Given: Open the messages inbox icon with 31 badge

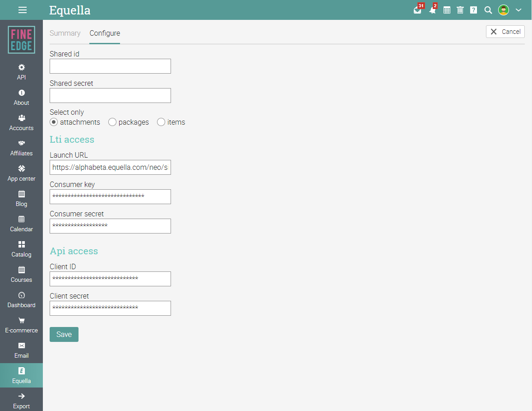Looking at the screenshot, I should (x=418, y=9).
